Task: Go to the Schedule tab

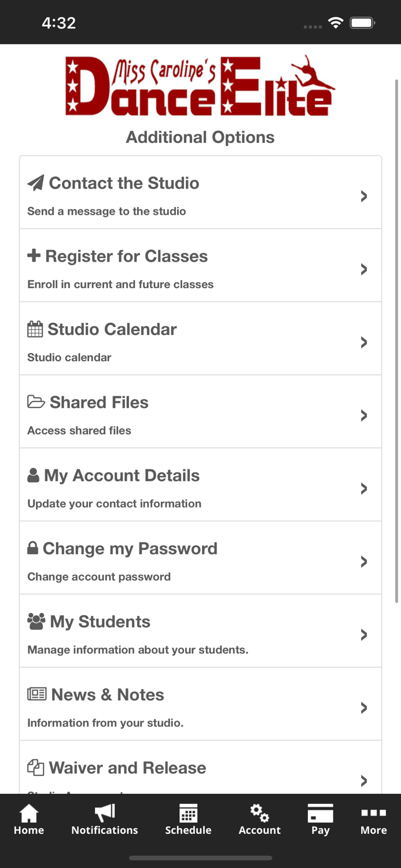Action: pos(188,820)
